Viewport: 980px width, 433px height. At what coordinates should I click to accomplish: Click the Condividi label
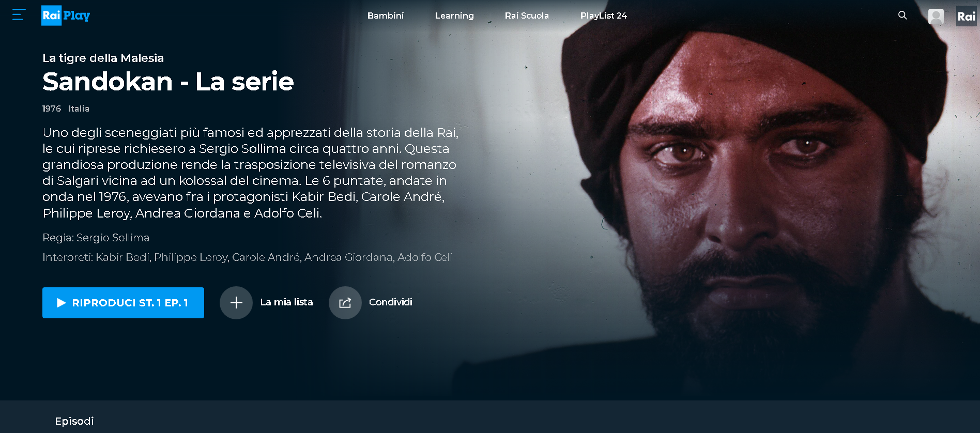(391, 302)
